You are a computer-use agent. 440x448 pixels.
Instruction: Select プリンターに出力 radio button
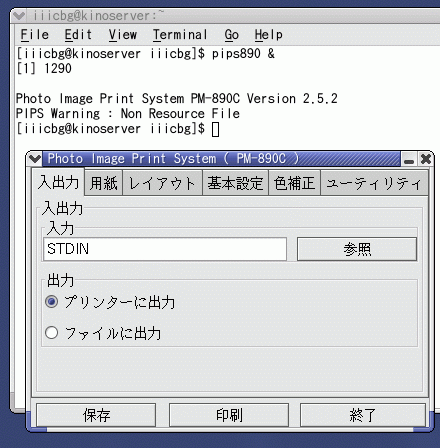(x=110, y=302)
